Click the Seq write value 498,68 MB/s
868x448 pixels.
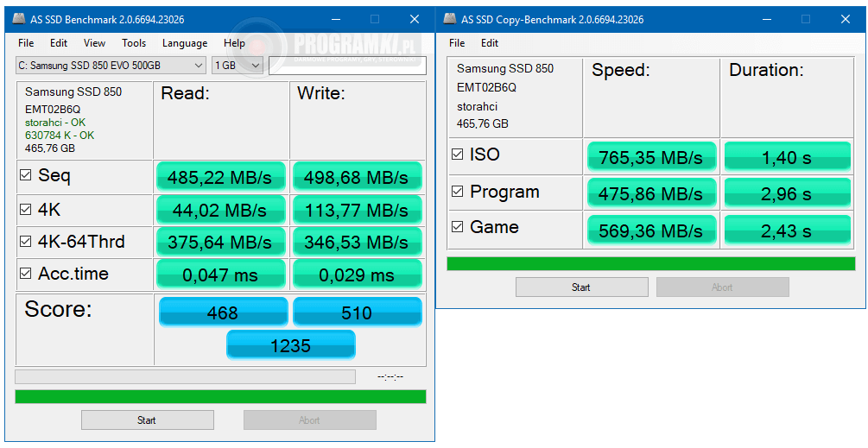coord(357,177)
